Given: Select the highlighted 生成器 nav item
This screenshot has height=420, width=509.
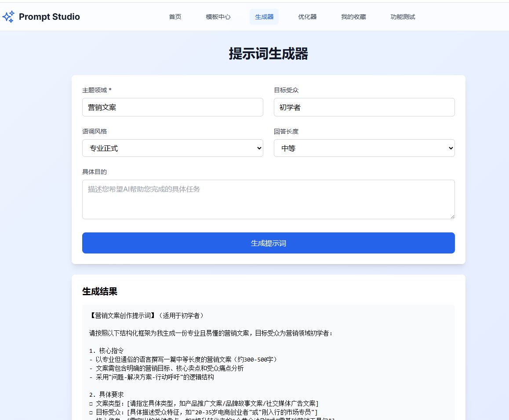Looking at the screenshot, I should 264,16.
